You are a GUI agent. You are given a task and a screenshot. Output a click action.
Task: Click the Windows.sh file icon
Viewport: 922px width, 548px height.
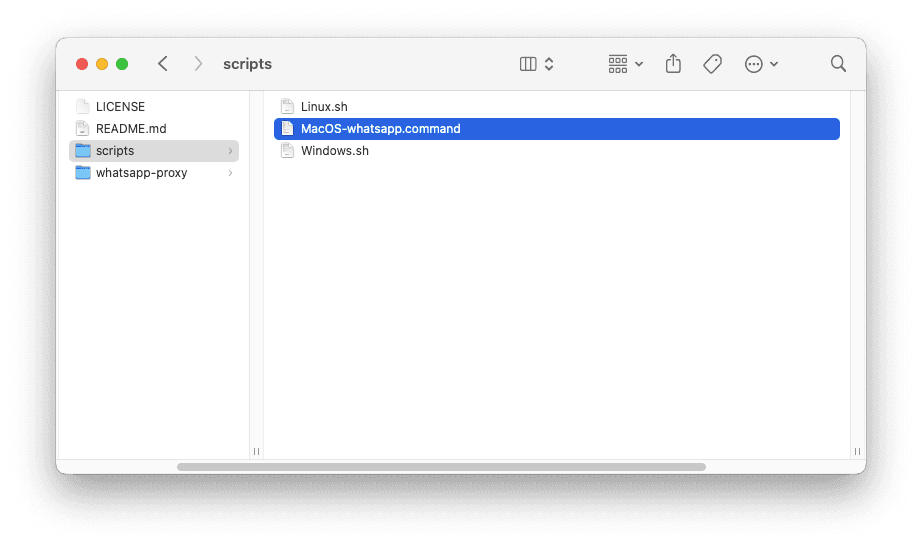tap(287, 151)
